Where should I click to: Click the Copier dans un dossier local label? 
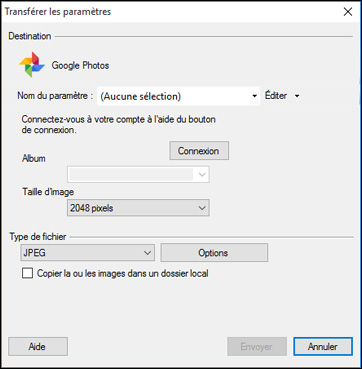[x=123, y=273]
